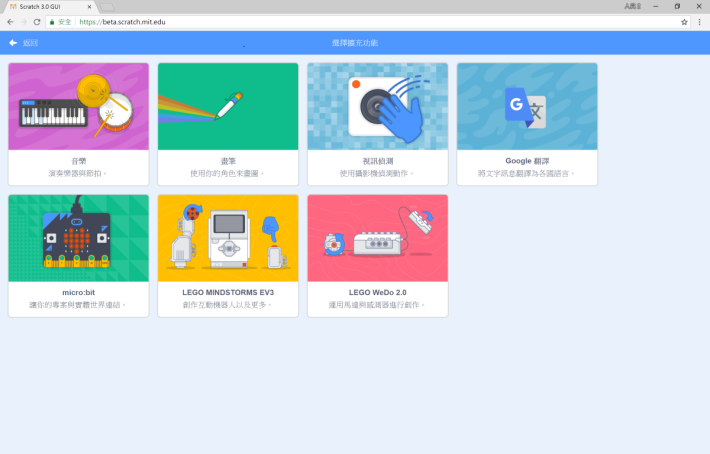710x454 pixels.
Task: Click the video description 使用攝影機偵測動作
Action: tap(376, 173)
